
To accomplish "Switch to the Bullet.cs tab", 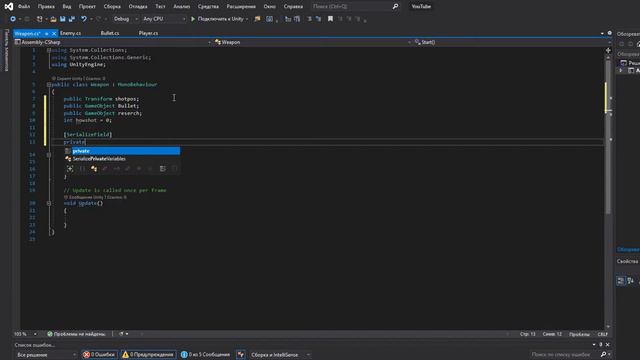I will (110, 33).
